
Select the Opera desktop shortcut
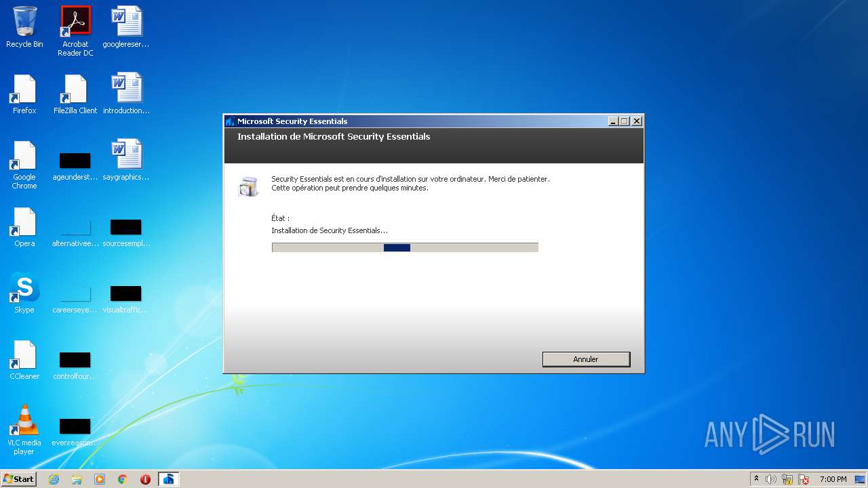click(24, 227)
